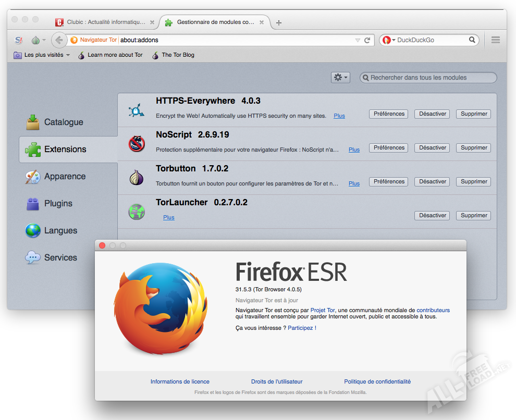Click the NoScript S icon in toolbar

pos(19,40)
